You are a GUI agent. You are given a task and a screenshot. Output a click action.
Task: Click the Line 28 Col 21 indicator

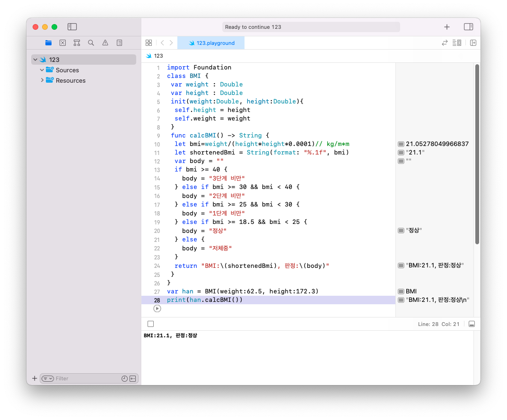click(438, 324)
